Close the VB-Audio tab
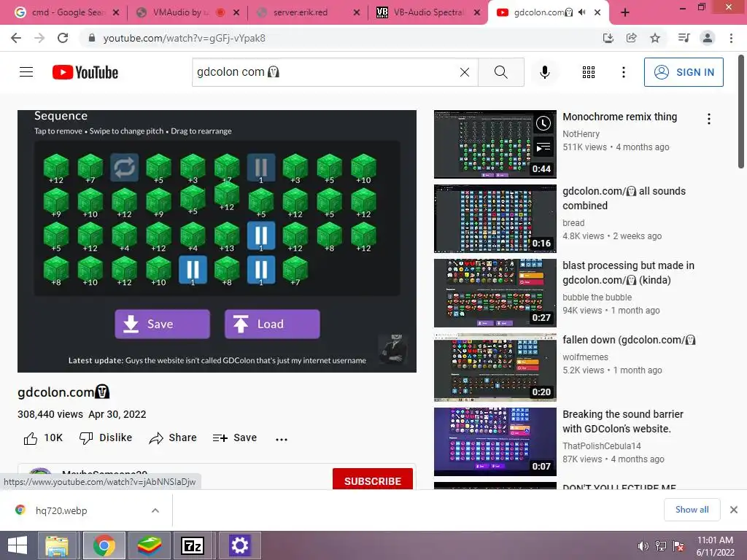 [477, 12]
